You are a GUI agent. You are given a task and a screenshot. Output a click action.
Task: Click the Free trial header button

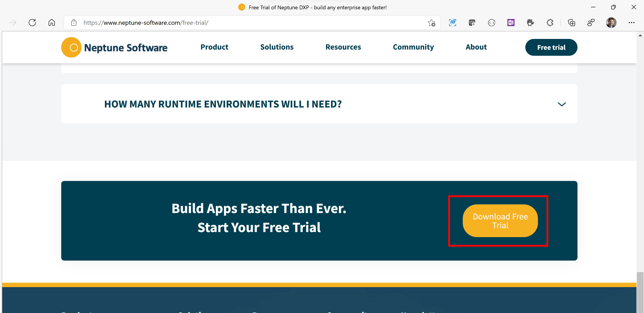click(551, 47)
